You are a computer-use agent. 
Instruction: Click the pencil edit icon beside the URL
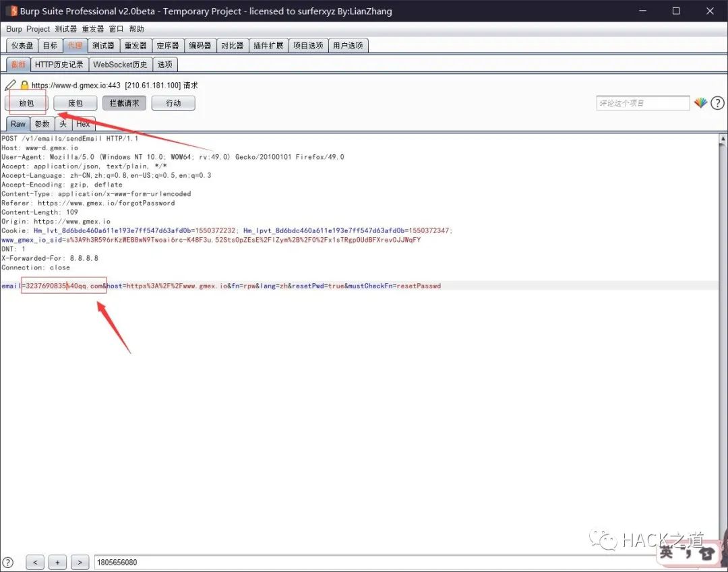pyautogui.click(x=10, y=85)
